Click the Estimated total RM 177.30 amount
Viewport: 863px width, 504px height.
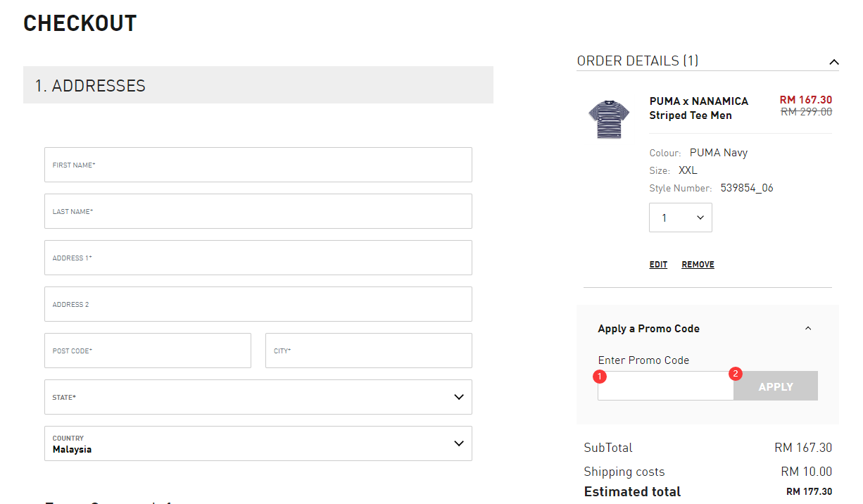810,492
